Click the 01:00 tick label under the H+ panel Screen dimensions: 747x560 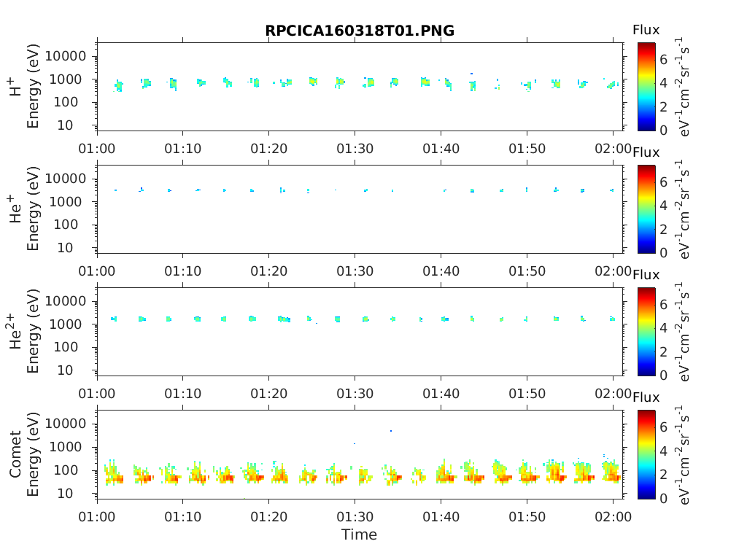97,149
